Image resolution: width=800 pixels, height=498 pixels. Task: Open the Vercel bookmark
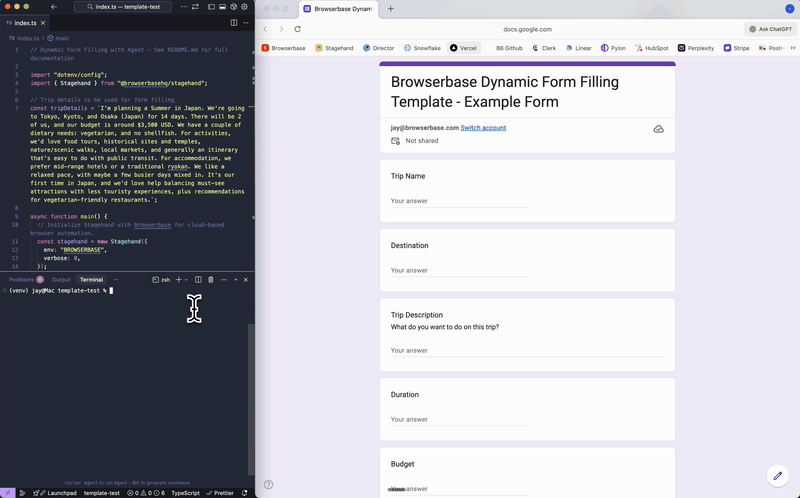[463, 47]
